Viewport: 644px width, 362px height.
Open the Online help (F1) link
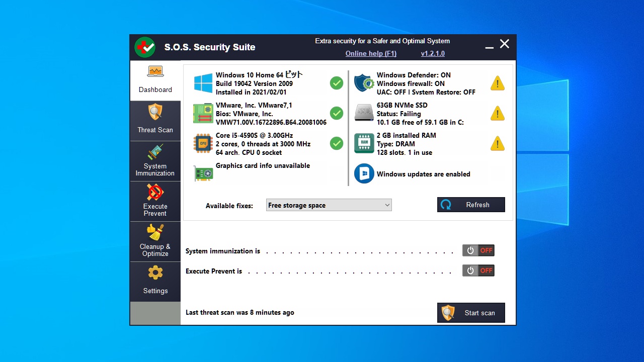pos(371,53)
